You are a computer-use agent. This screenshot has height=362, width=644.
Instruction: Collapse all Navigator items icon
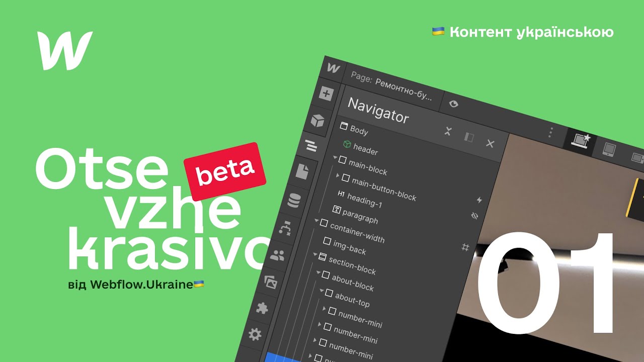click(x=449, y=132)
